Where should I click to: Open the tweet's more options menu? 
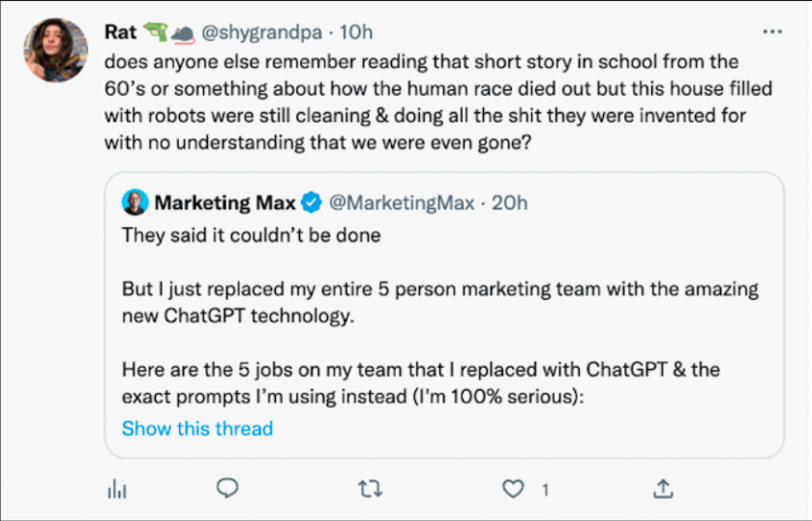coord(771,31)
